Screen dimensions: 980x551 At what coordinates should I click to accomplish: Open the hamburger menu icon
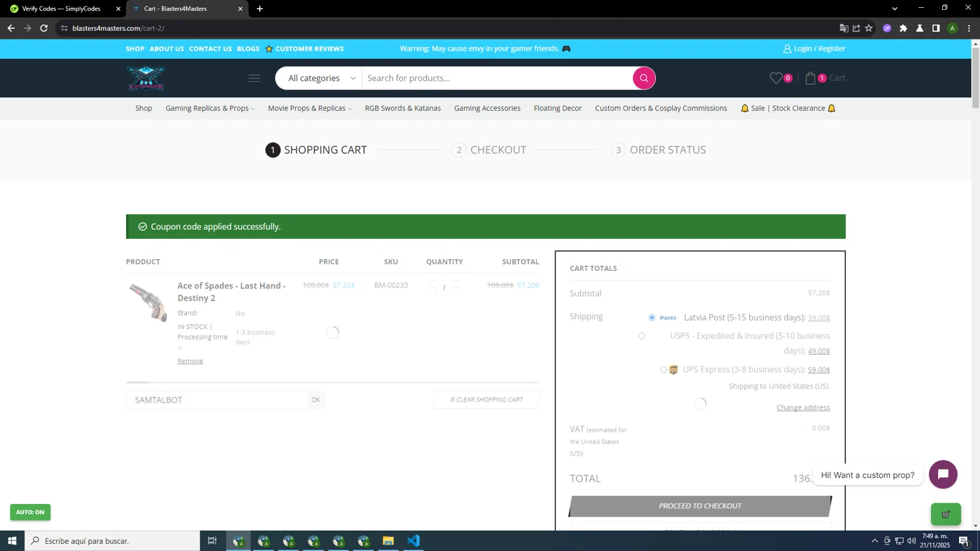tap(254, 78)
